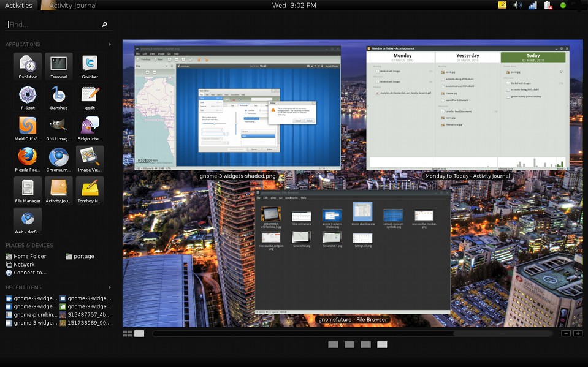588x367 pixels.
Task: Select Settings-All.png in File Browser
Action: tap(362, 240)
